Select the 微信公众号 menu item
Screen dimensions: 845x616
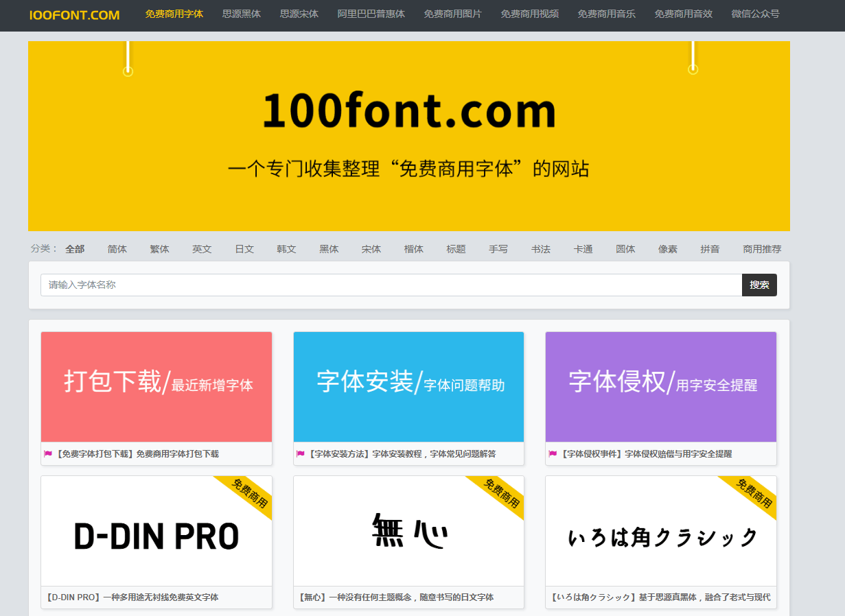755,14
